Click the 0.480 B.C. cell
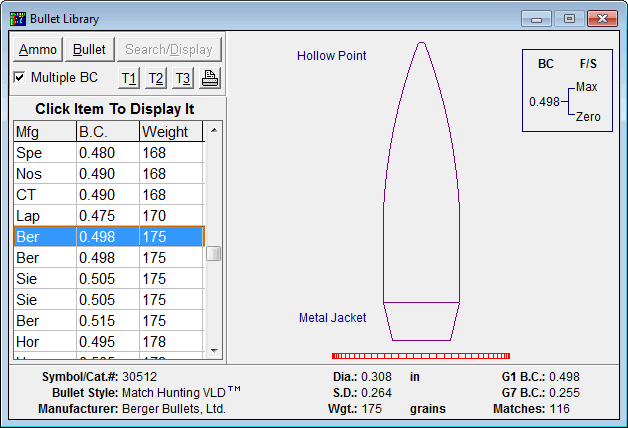This screenshot has height=428, width=628. click(108, 153)
